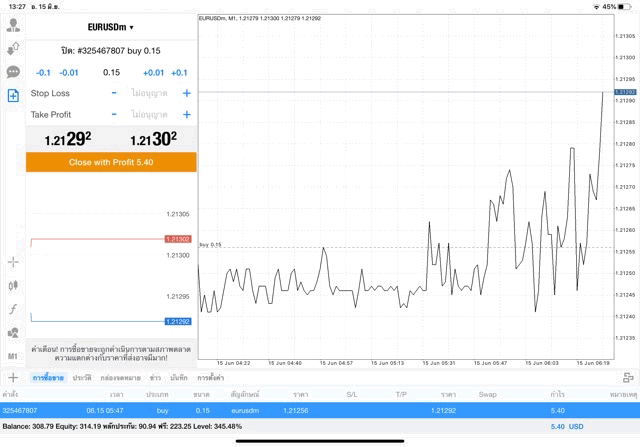The height and width of the screenshot is (447, 640).
Task: Select the 5.40 USD profit total
Action: click(567, 427)
